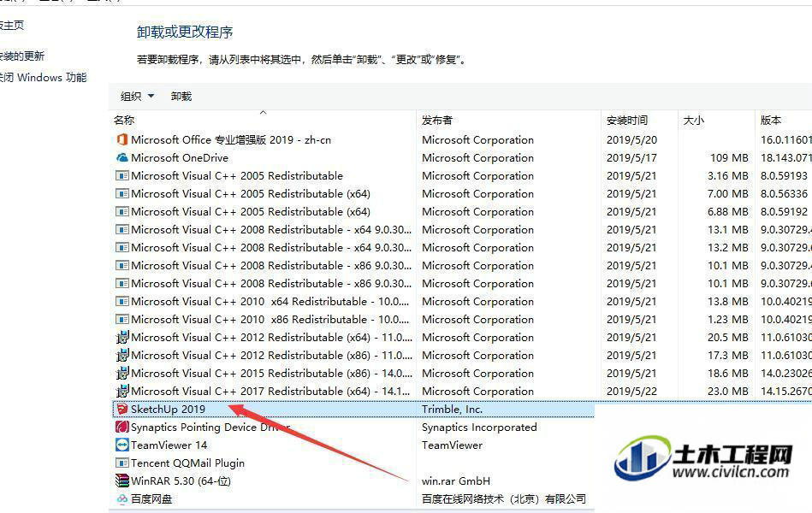Click the WinRAR 5.30 books icon
Image resolution: width=812 pixels, height=513 pixels.
pos(122,481)
